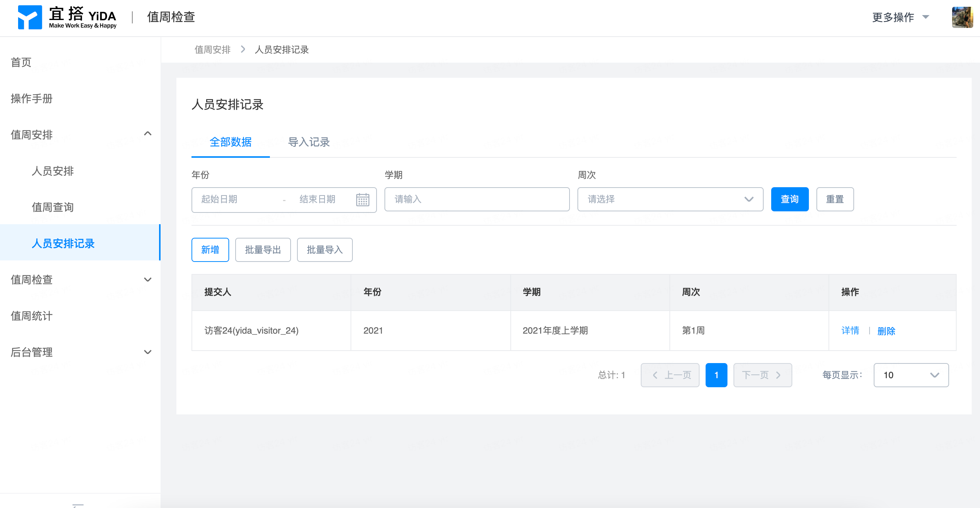Switch to the 导入记录 tab

point(309,142)
